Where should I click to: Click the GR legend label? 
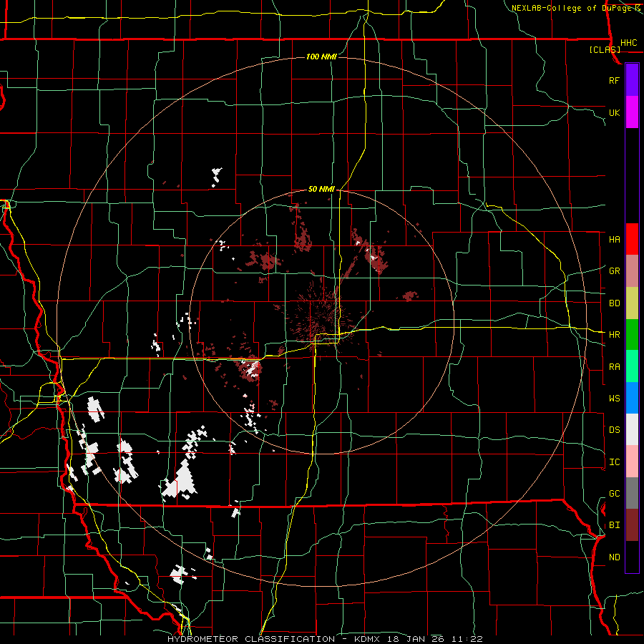coord(614,271)
